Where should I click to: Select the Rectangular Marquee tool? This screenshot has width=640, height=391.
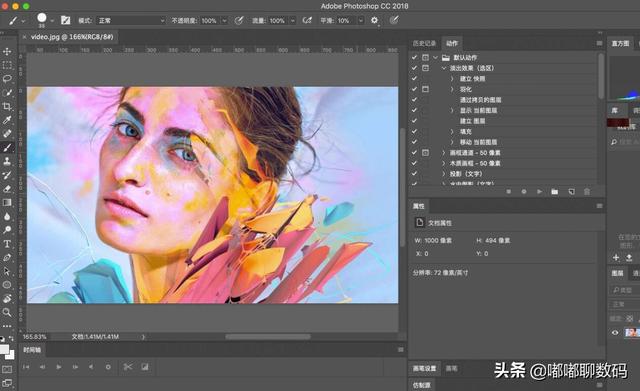[x=7, y=65]
